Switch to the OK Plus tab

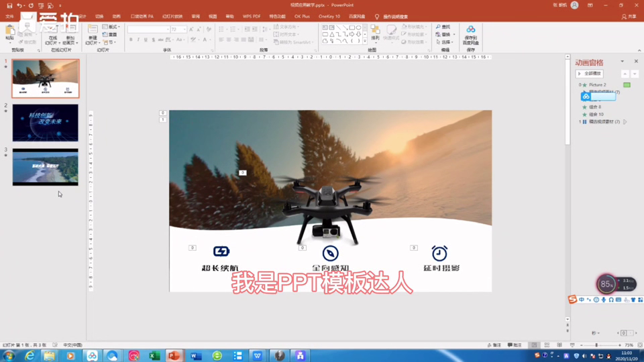302,16
